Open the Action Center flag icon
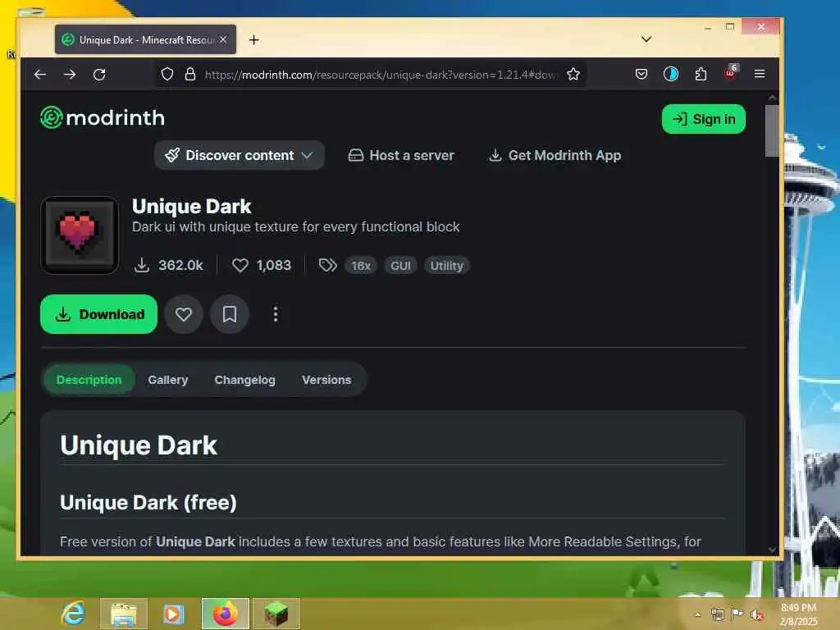840x630 pixels. point(737,614)
